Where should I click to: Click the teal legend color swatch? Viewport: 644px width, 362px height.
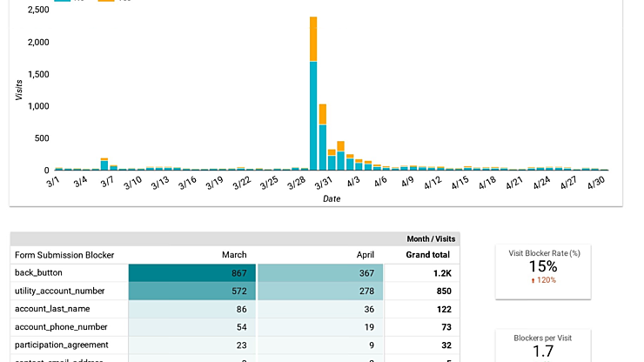pyautogui.click(x=63, y=2)
